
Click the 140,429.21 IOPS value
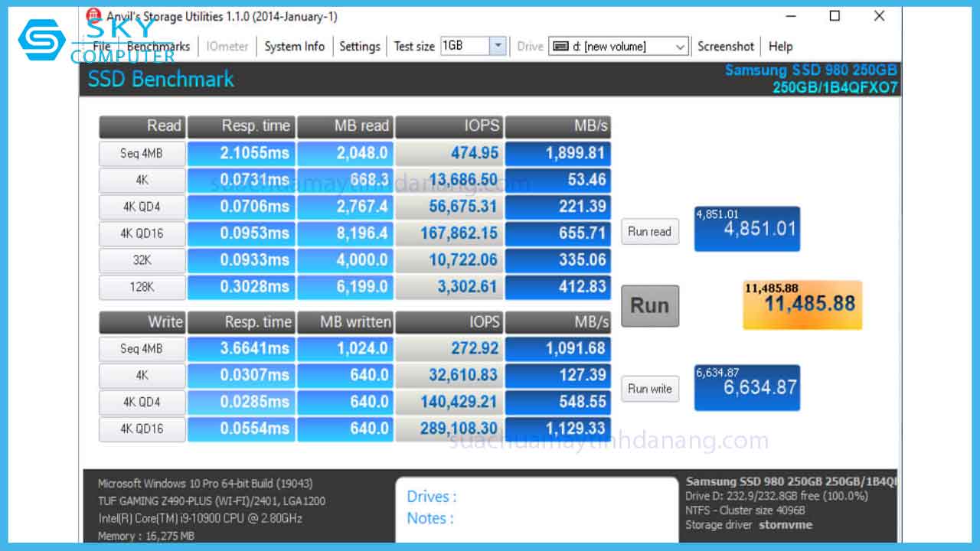coord(449,402)
